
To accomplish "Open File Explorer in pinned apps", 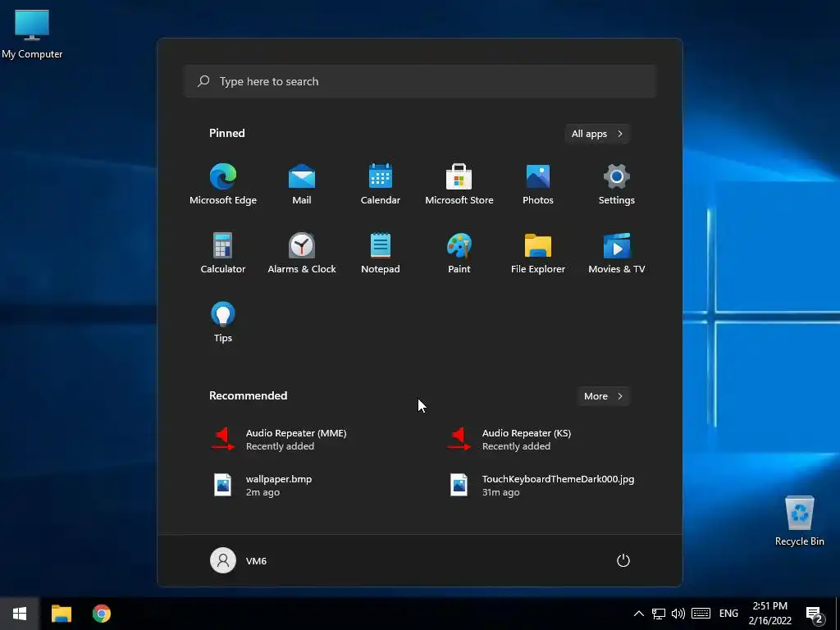I will [x=538, y=253].
